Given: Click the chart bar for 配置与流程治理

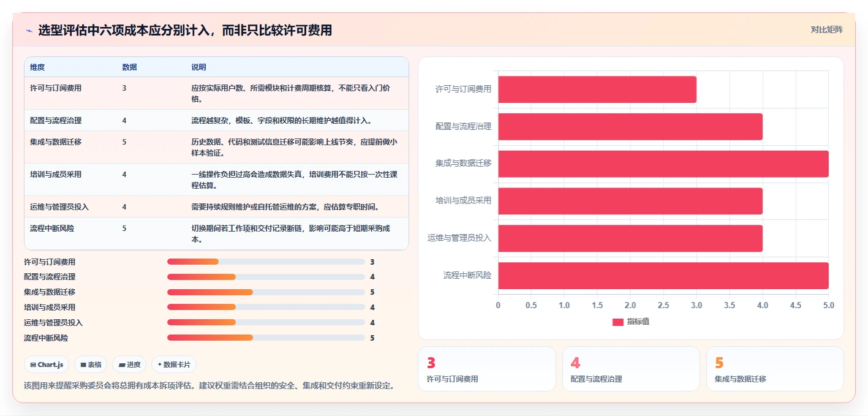Looking at the screenshot, I should click(630, 126).
